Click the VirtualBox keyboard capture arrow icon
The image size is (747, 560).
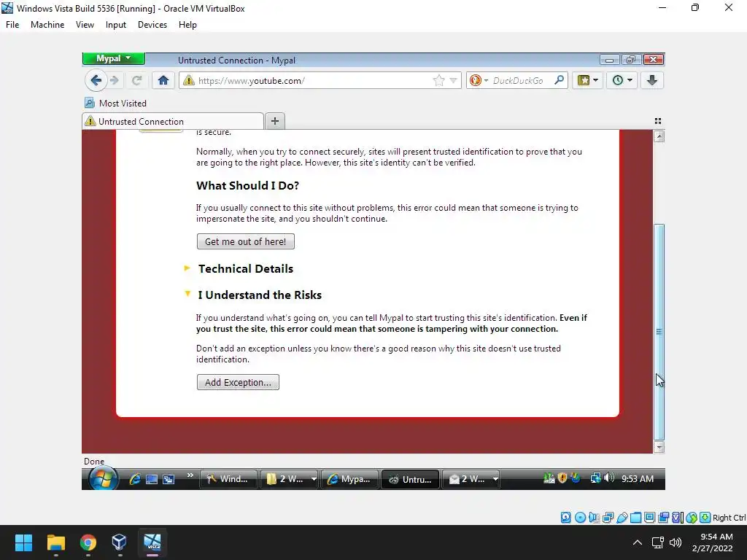(705, 518)
